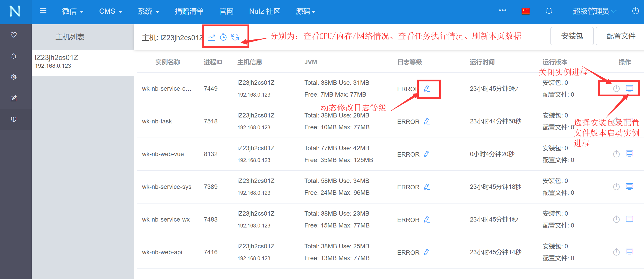The height and width of the screenshot is (279, 644).
Task: Edit log level for wk-nb-web-api
Action: point(427,252)
